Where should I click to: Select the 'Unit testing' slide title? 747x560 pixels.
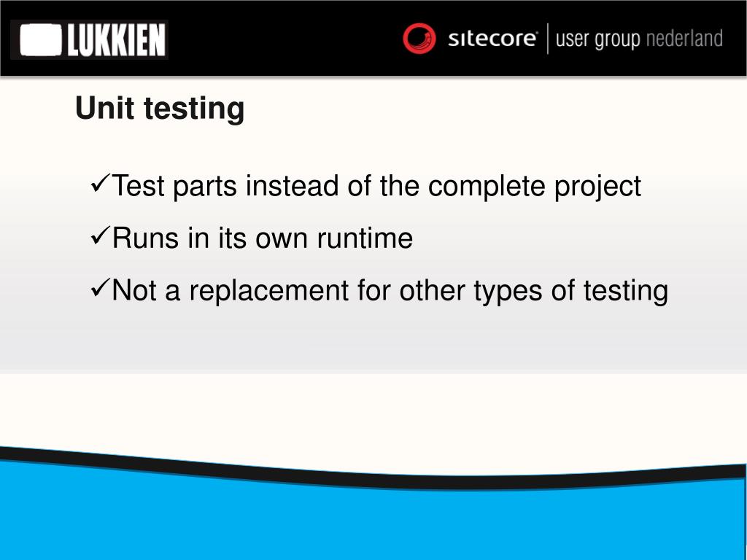[160, 109]
